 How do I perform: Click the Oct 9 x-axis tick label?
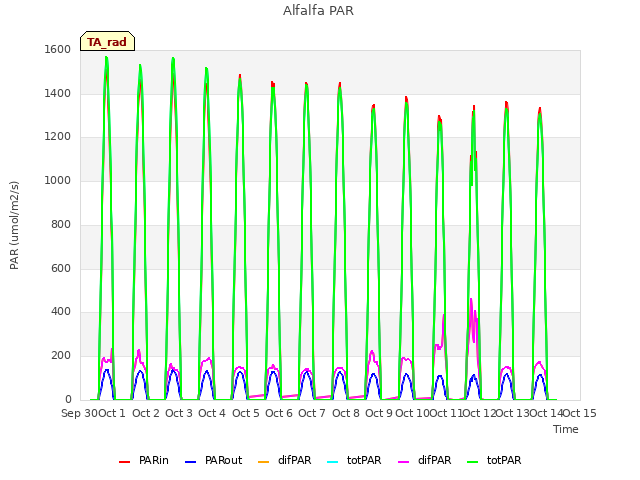[x=379, y=413]
